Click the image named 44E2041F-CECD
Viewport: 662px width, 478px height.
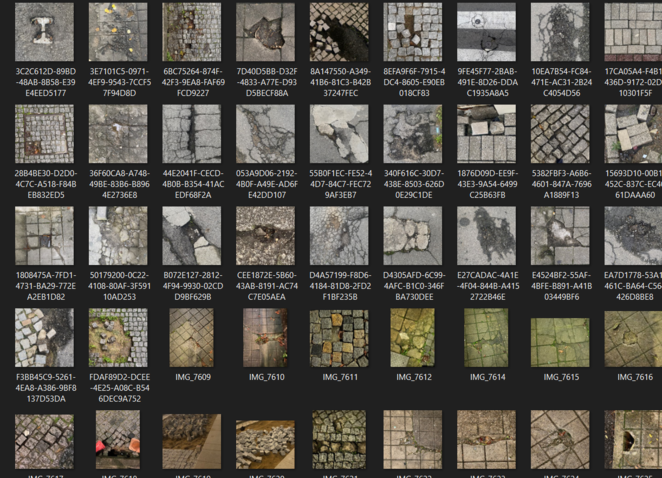[x=192, y=134]
